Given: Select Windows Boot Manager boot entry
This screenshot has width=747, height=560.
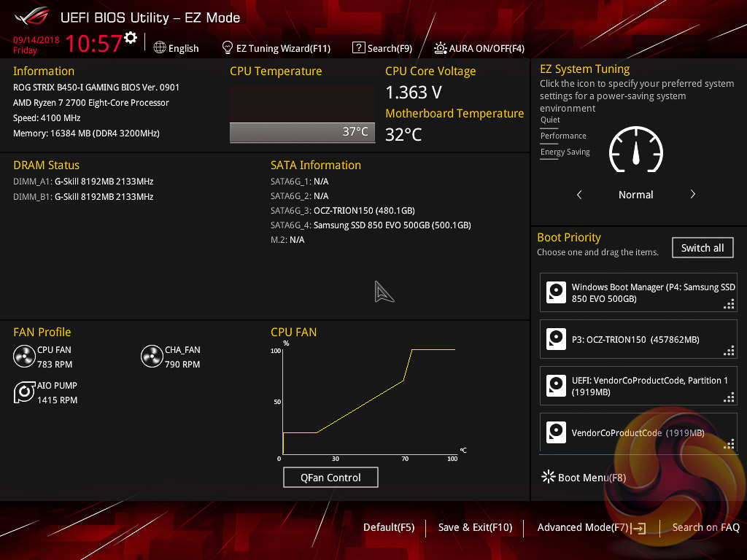Looking at the screenshot, I should pyautogui.click(x=638, y=292).
